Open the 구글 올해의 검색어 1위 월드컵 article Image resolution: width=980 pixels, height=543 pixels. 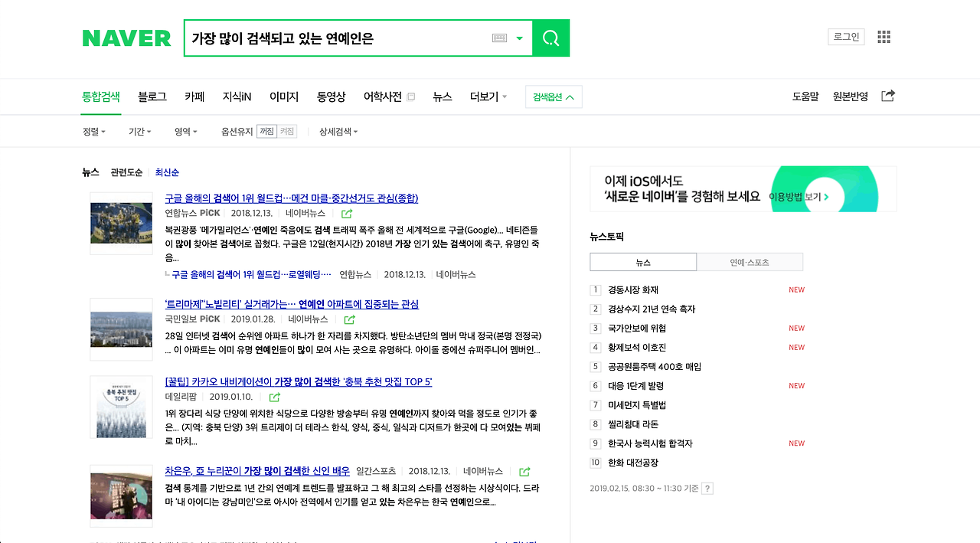click(x=291, y=198)
